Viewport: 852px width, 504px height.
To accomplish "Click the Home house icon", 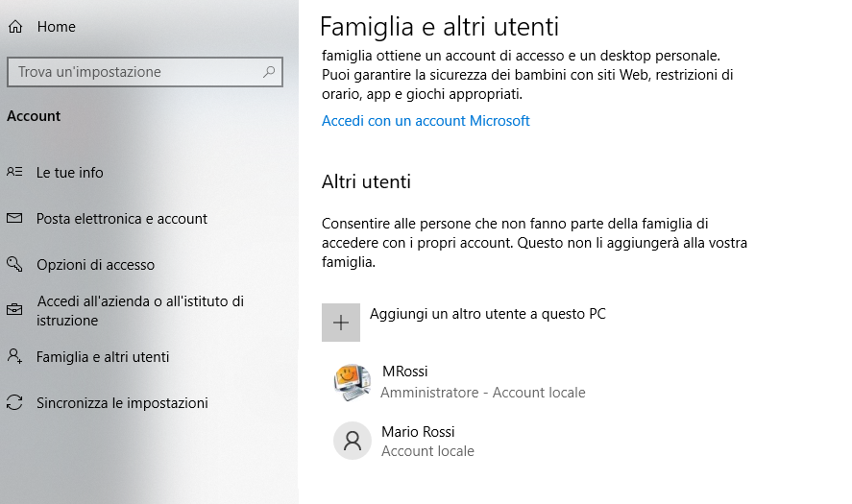I will coord(15,27).
